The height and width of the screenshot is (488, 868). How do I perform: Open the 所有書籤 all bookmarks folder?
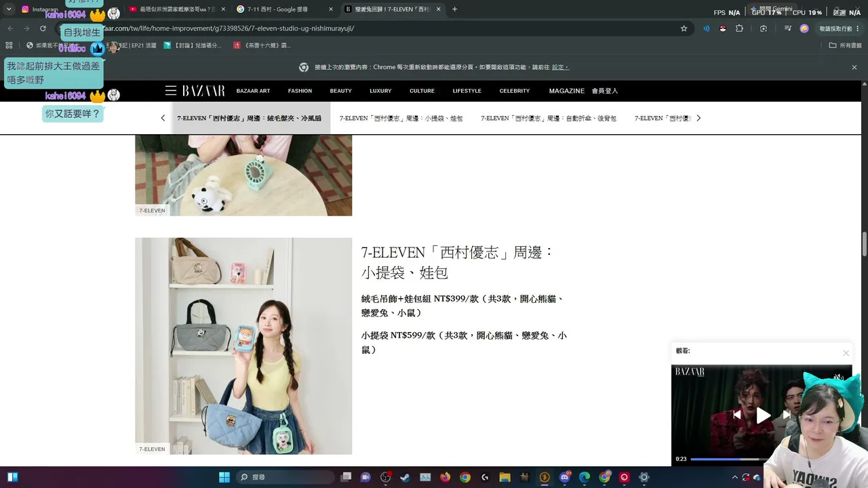coord(845,45)
